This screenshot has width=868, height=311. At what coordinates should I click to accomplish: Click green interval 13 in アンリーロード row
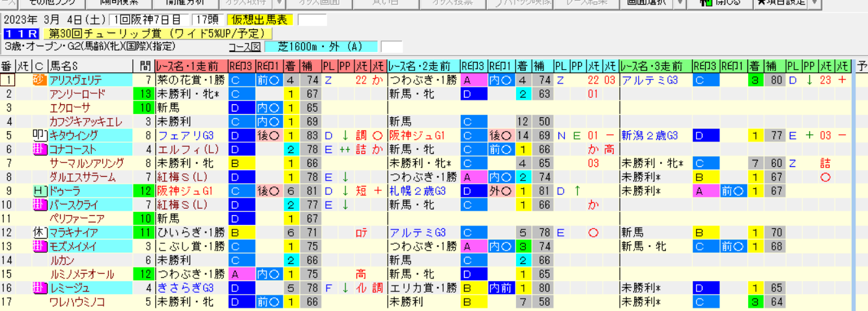tap(144, 94)
